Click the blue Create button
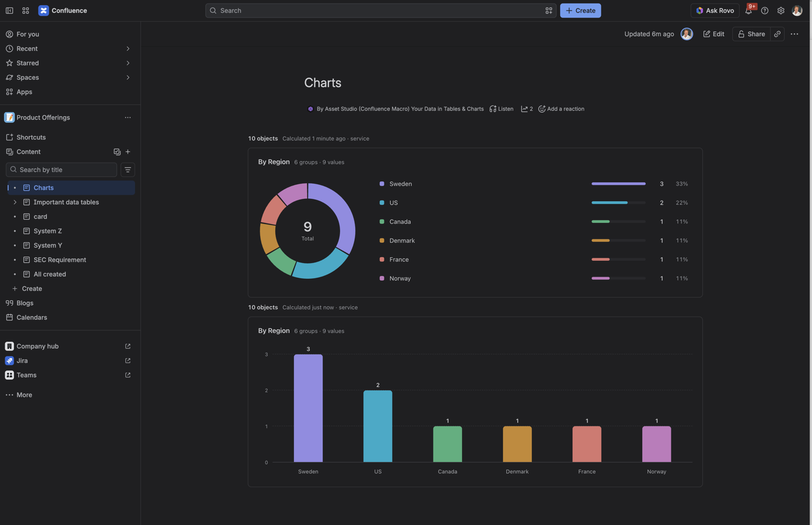The height and width of the screenshot is (525, 812). pyautogui.click(x=580, y=10)
